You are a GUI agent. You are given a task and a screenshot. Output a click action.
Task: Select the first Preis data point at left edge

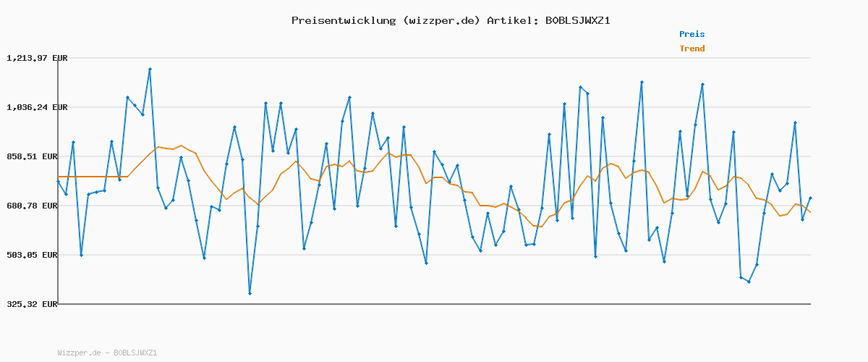coord(58,182)
